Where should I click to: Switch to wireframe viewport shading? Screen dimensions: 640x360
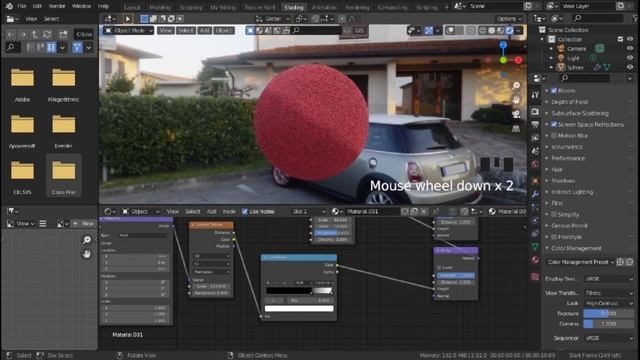coord(482,31)
